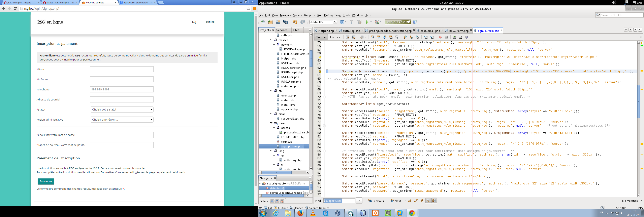Click the Build Project hammer icon
Image resolution: width=644 pixels, height=217 pixels.
351,22
